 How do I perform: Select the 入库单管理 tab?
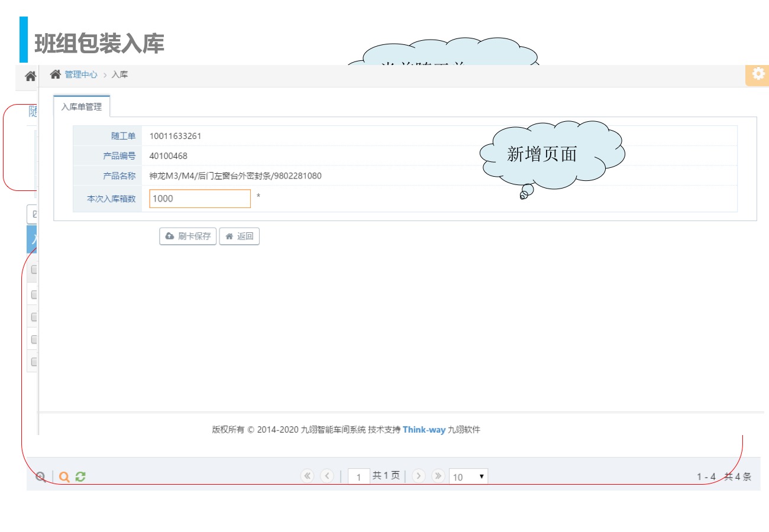pos(82,107)
